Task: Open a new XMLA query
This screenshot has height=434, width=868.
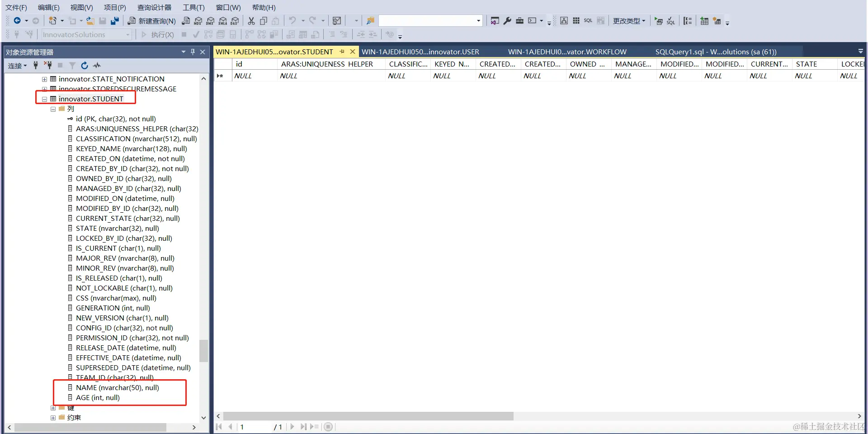Action: (x=223, y=21)
